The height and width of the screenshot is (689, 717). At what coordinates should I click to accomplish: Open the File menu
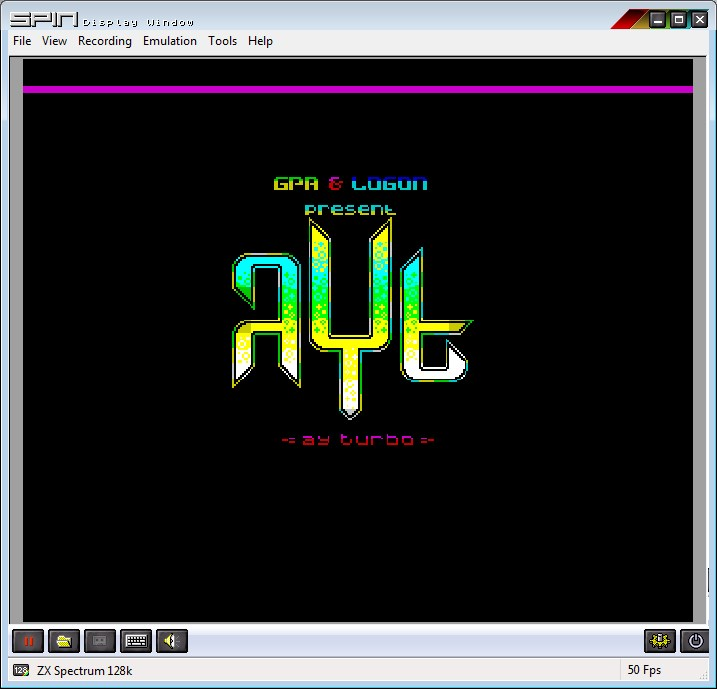point(22,41)
